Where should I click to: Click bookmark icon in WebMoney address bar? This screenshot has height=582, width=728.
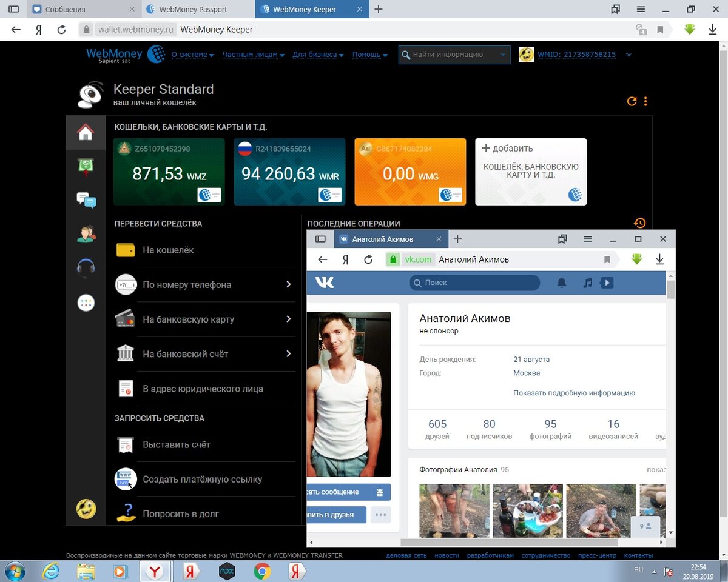tap(660, 29)
